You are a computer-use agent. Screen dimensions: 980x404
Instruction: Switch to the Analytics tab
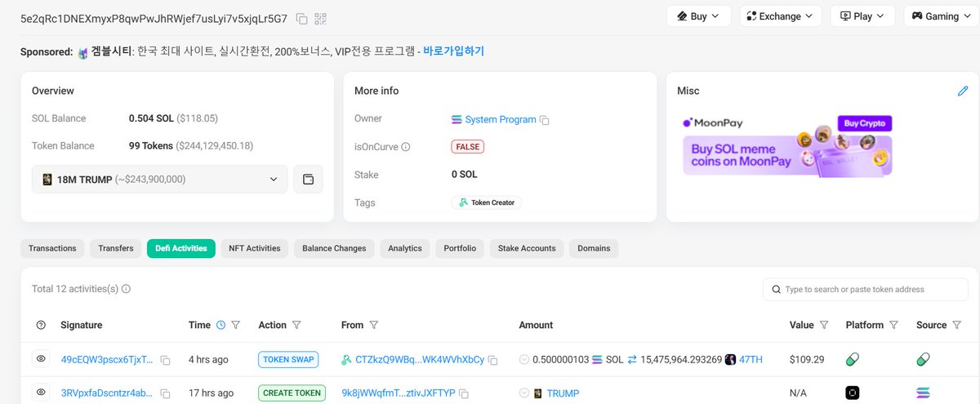point(405,248)
